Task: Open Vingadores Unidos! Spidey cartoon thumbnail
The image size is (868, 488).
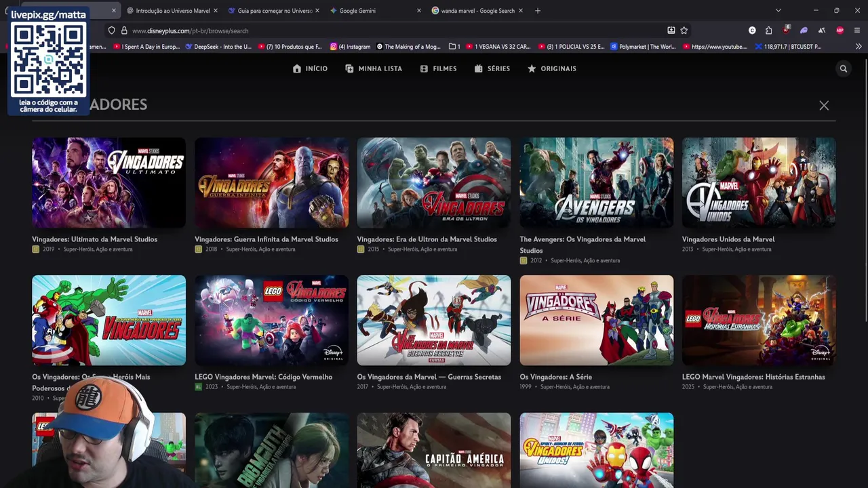Action: tap(597, 450)
